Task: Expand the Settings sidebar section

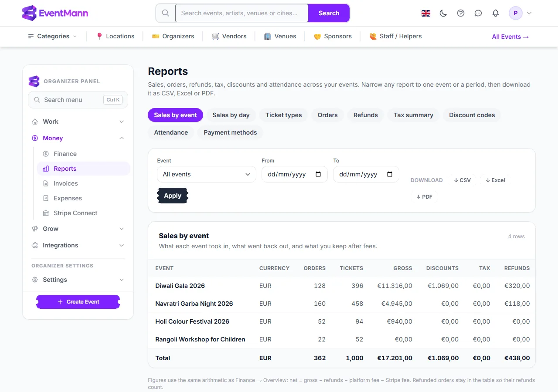Action: pos(78,280)
